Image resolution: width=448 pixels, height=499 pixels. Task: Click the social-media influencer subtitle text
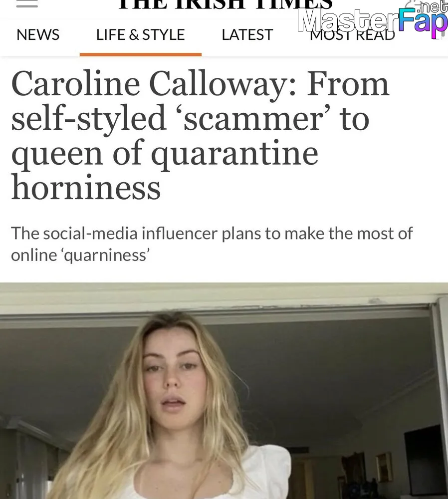tap(212, 244)
